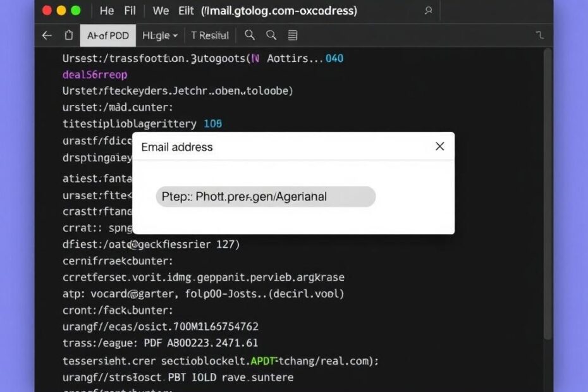Viewport: 588px width, 392px height.
Task: Click the user icon in the title bar
Action: pyautogui.click(x=428, y=11)
